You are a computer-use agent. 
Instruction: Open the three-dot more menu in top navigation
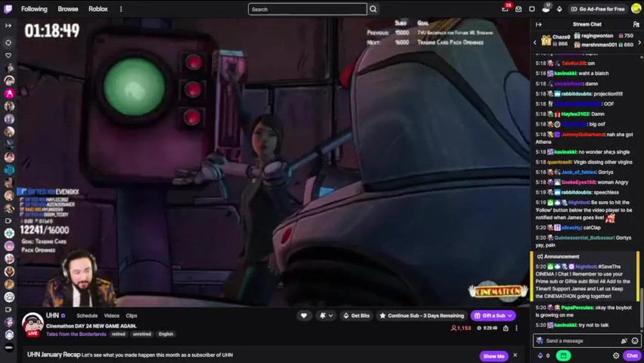[121, 9]
